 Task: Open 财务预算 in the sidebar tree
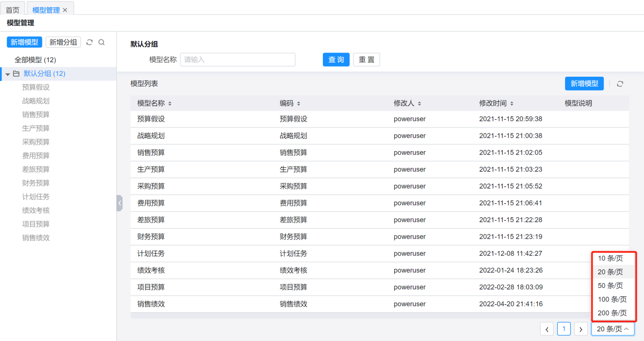[36, 183]
